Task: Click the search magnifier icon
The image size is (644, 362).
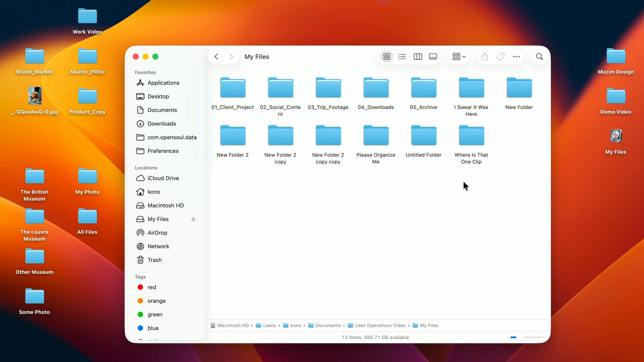Action: (539, 57)
